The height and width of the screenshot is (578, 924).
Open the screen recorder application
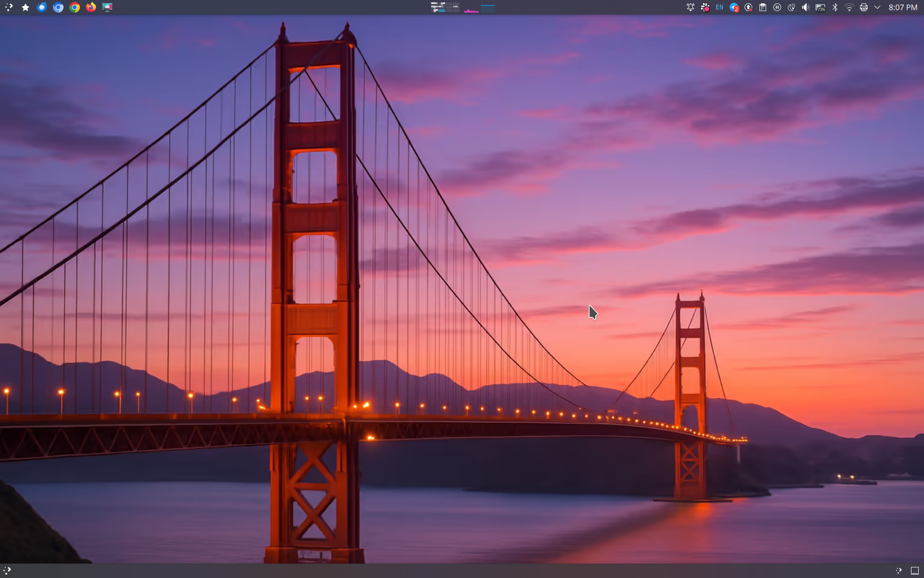(107, 7)
